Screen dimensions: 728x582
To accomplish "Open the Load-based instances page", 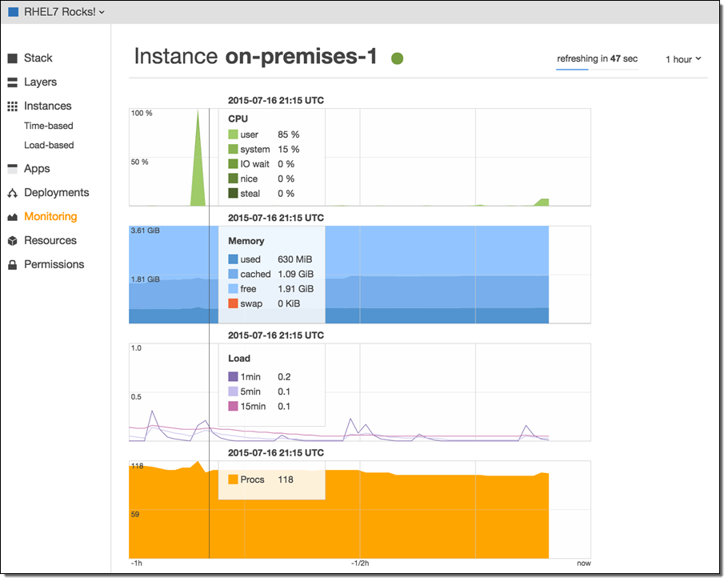I will (49, 145).
